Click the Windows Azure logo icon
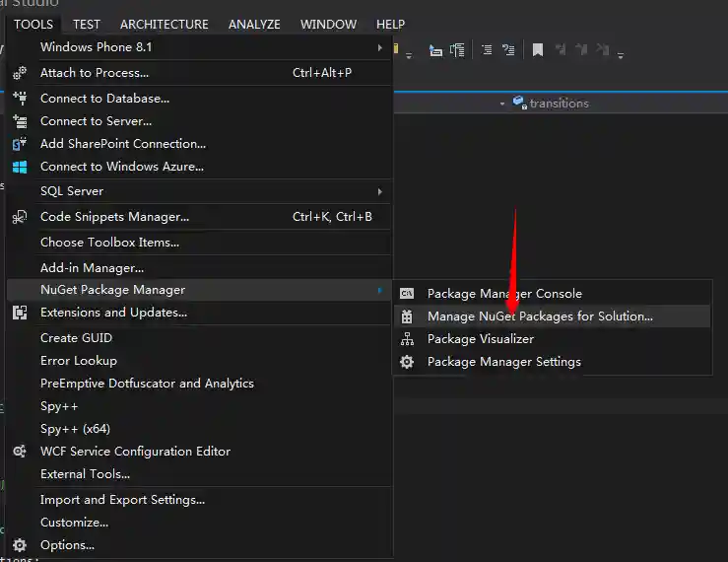This screenshot has height=562, width=728. pos(20,167)
